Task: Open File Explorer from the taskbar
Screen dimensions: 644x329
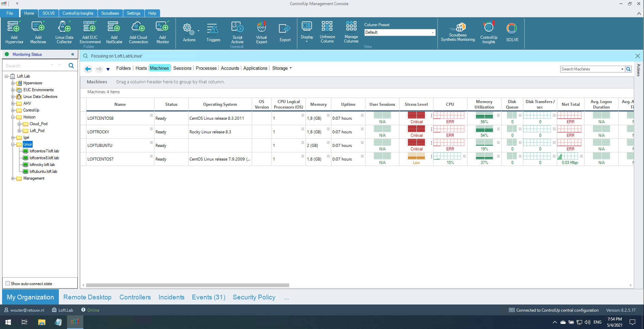Action: 42,322
